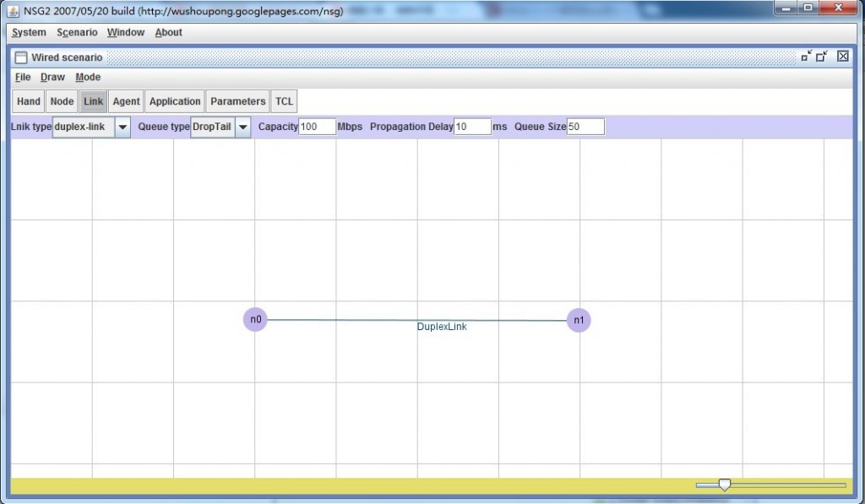Minimize the NSG2 main window

tap(786, 8)
